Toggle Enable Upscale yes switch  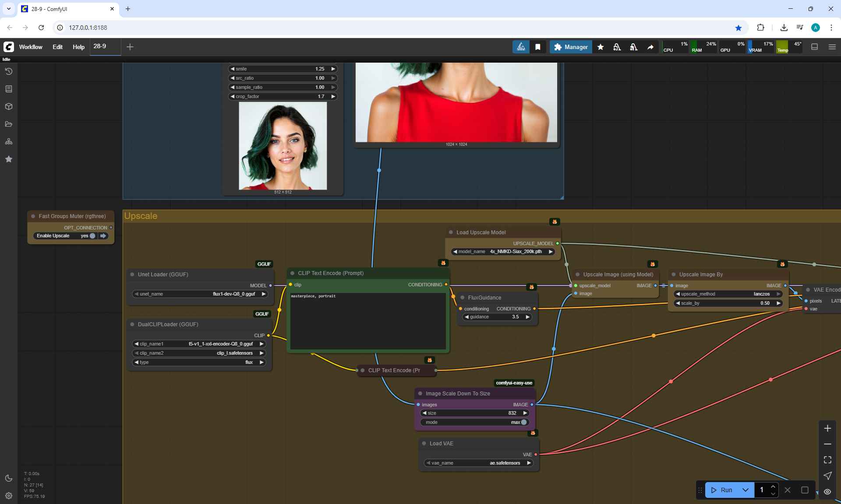click(92, 236)
